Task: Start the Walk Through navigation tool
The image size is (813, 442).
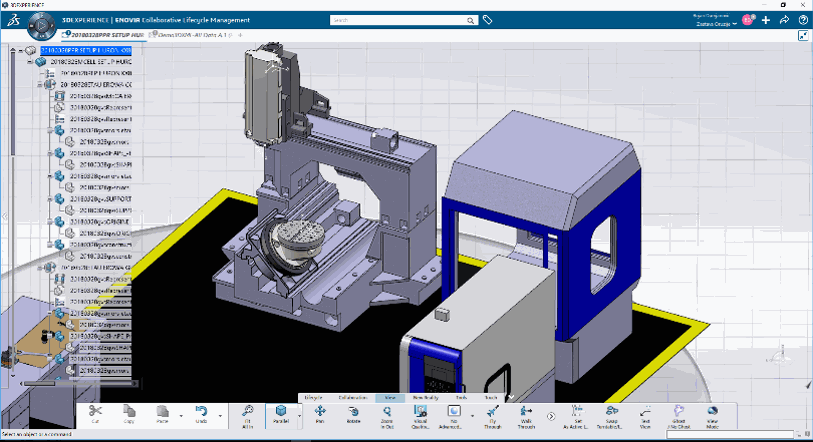Action: [x=526, y=410]
